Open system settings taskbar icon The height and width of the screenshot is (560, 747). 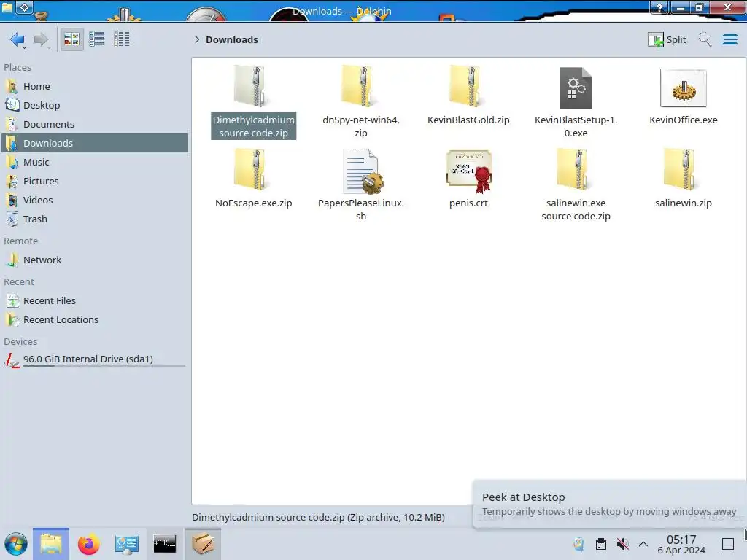point(126,544)
